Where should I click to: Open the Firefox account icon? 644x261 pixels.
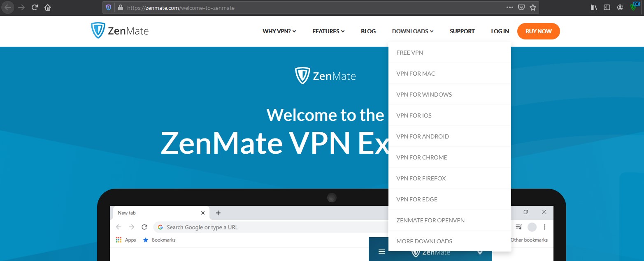pos(620,7)
